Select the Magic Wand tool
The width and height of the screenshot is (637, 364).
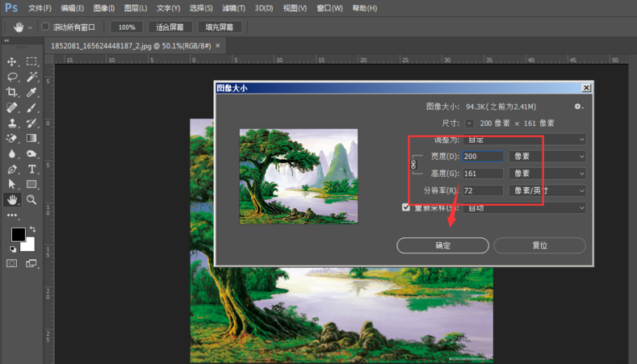[x=31, y=77]
